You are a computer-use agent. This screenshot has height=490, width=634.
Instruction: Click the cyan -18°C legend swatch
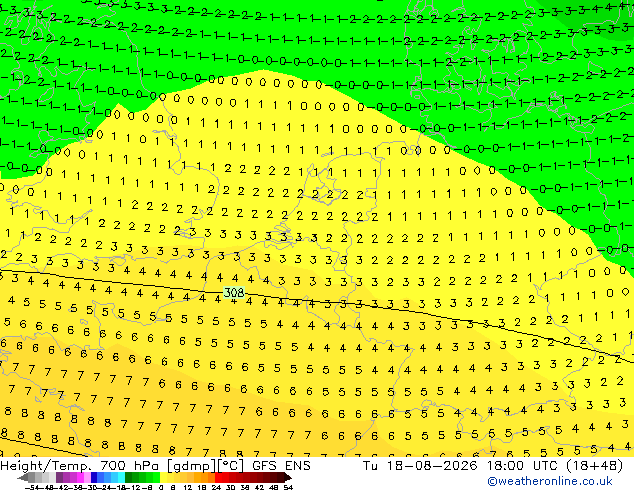tap(121, 477)
